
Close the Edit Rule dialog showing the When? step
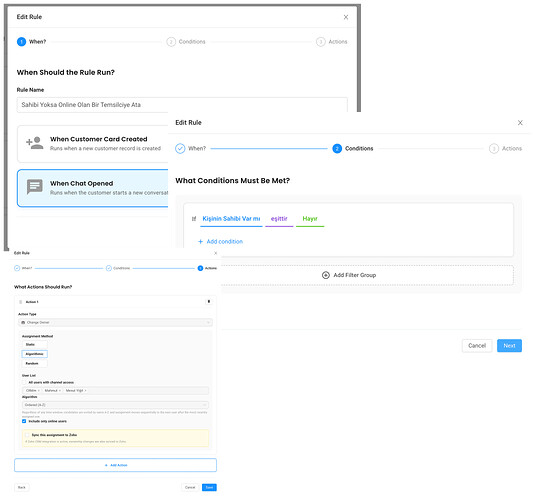(346, 17)
